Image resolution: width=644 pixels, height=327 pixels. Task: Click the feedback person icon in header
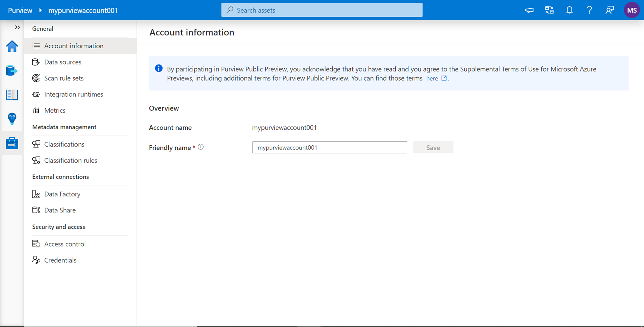click(609, 10)
